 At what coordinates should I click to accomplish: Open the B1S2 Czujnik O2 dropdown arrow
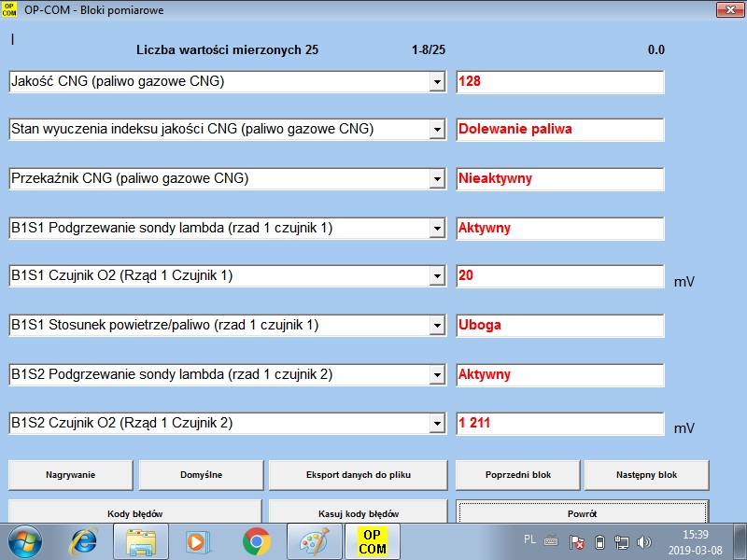click(x=436, y=424)
